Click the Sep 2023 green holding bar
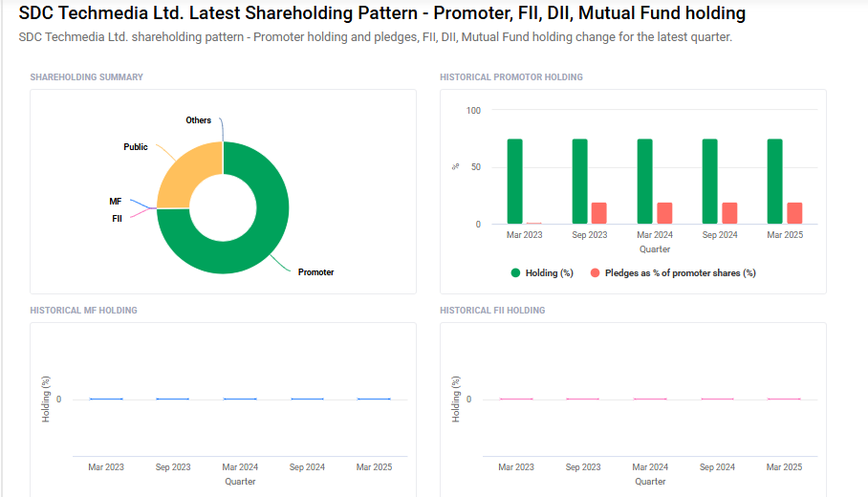Viewport: 868px width, 497px height. click(x=579, y=182)
